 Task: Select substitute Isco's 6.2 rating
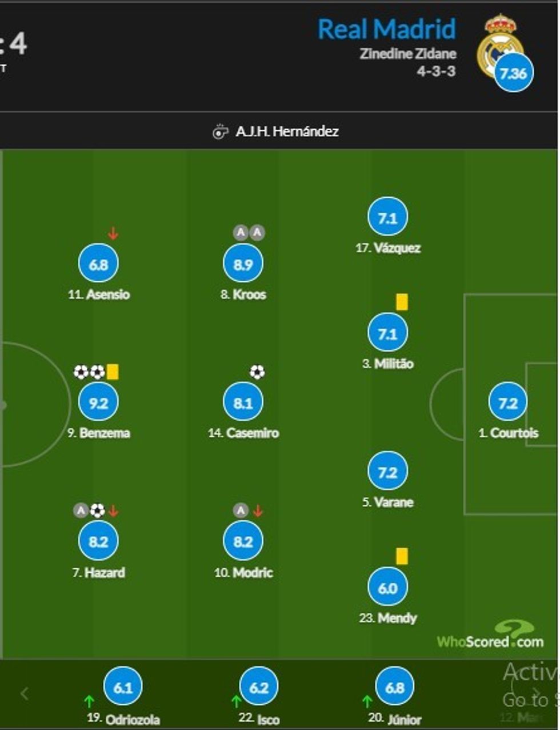[258, 687]
